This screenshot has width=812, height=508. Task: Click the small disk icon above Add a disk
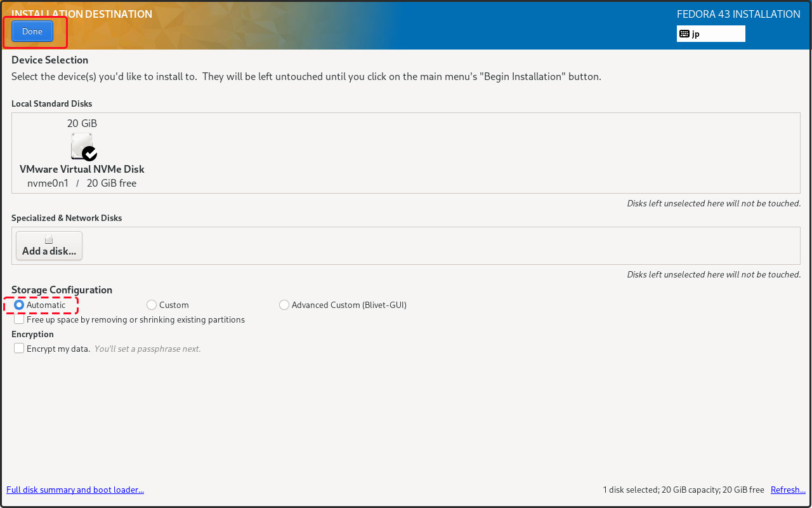pyautogui.click(x=49, y=239)
